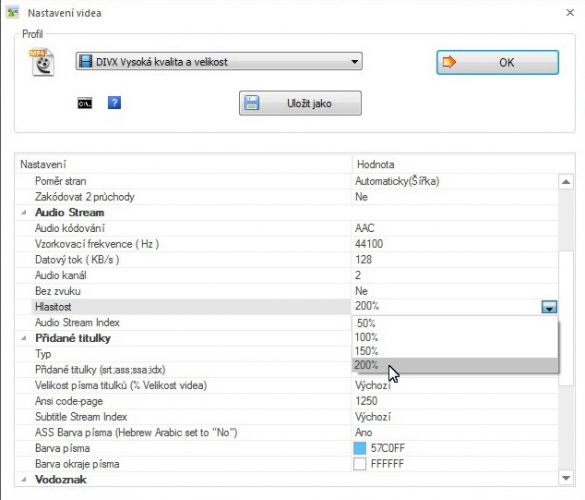Open the blue question mark help icon
The height and width of the screenshot is (500, 585).
tap(114, 103)
